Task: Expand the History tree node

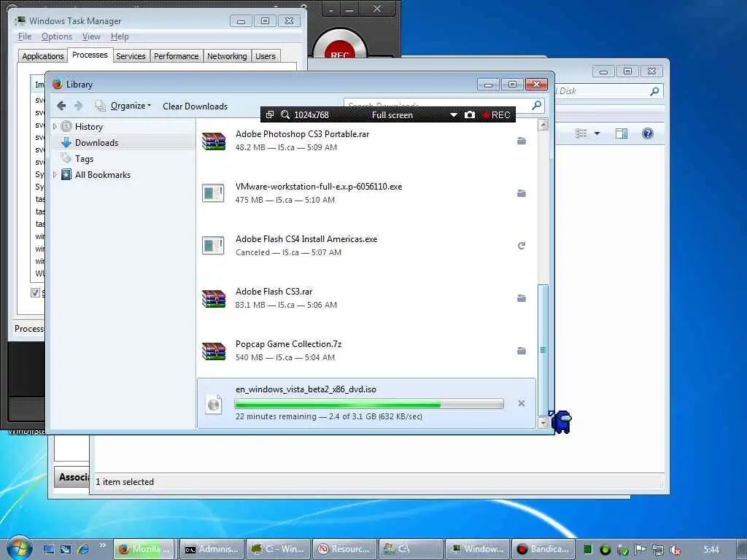Action: click(x=55, y=127)
